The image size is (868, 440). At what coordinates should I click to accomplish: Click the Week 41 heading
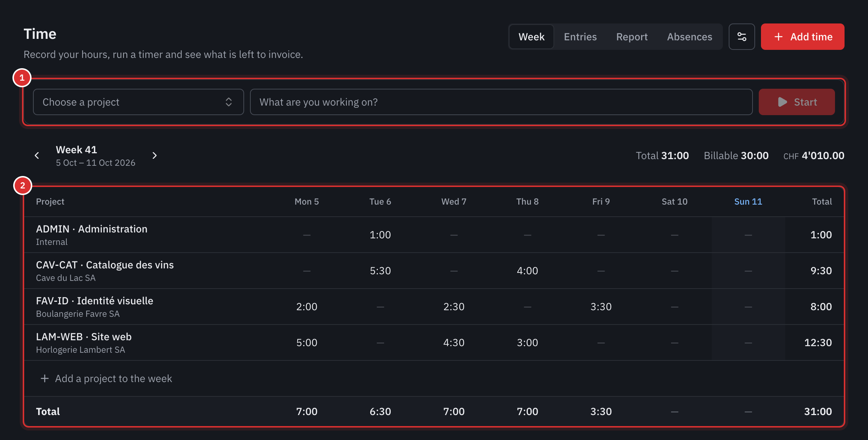[76, 150]
